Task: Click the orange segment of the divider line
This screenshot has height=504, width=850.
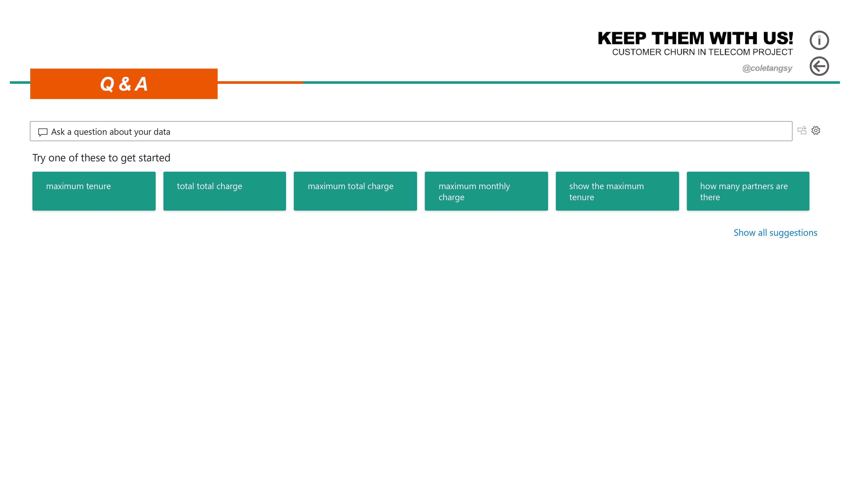Action: tap(260, 83)
